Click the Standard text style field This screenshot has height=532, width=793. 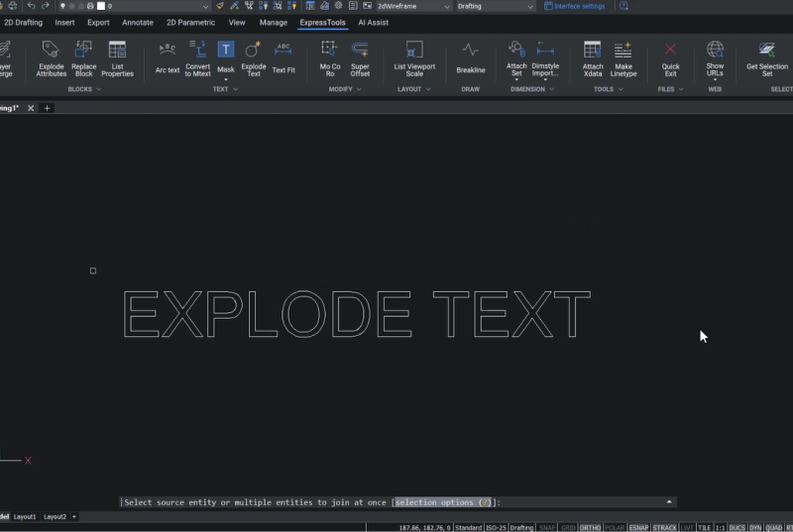point(468,527)
